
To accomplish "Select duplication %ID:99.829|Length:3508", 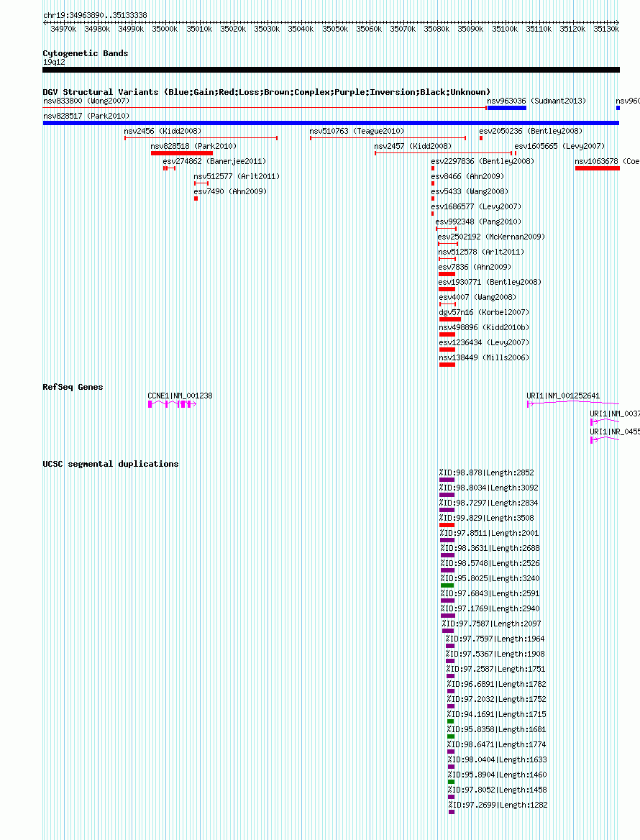I will click(486, 518).
